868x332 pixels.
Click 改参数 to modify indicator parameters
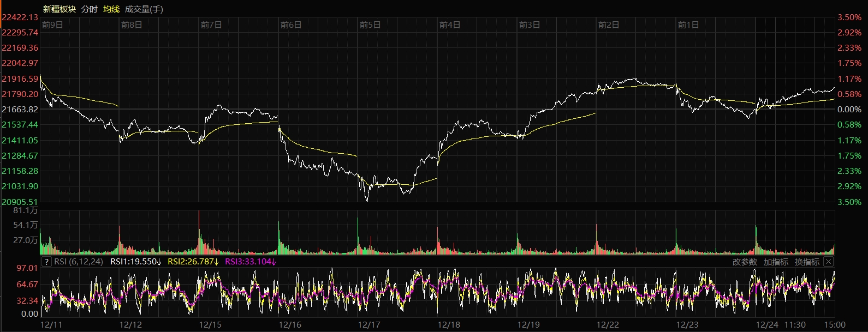(x=745, y=262)
